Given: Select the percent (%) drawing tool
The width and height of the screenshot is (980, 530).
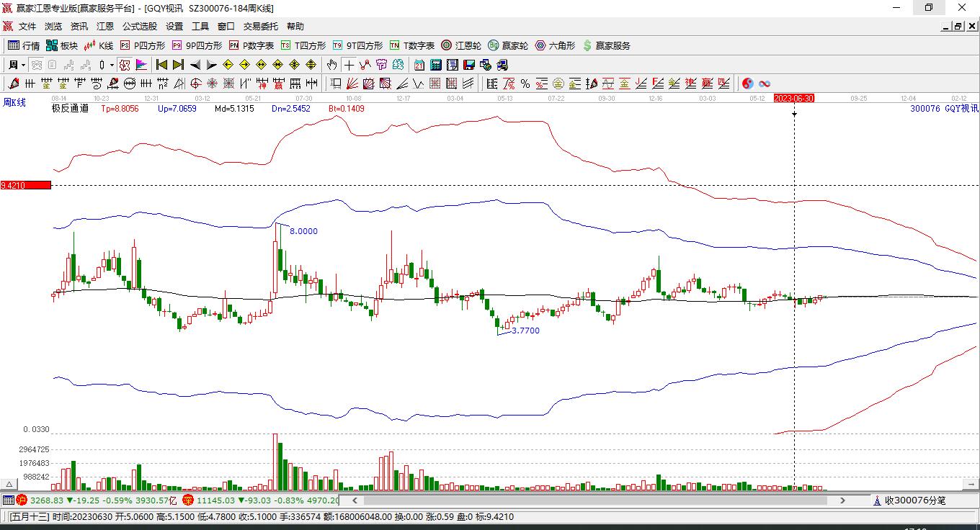Looking at the screenshot, I should pyautogui.click(x=525, y=84).
